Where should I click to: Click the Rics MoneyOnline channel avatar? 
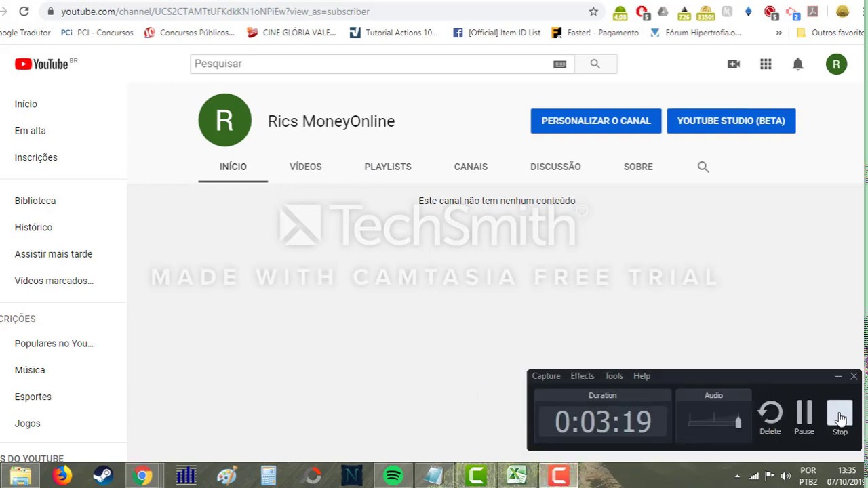click(x=224, y=120)
